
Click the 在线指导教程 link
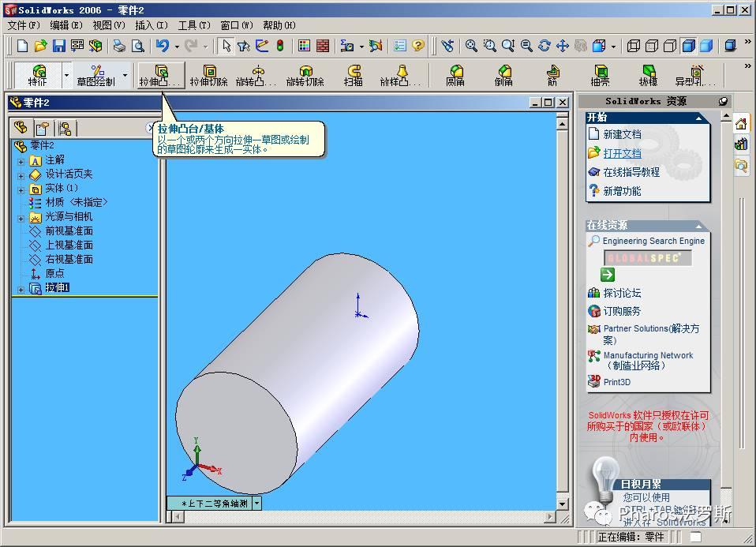[631, 172]
